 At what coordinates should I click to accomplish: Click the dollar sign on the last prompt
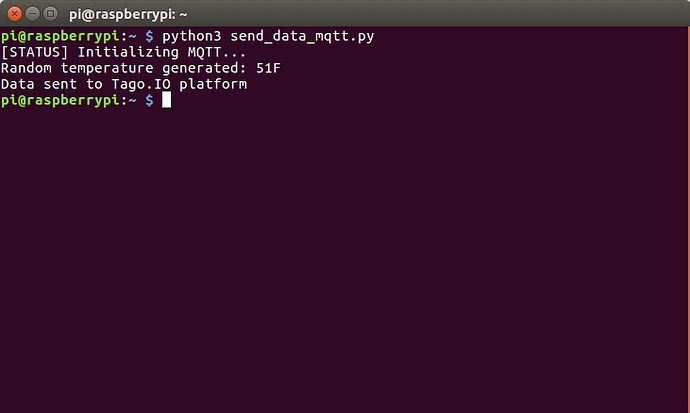pos(150,100)
